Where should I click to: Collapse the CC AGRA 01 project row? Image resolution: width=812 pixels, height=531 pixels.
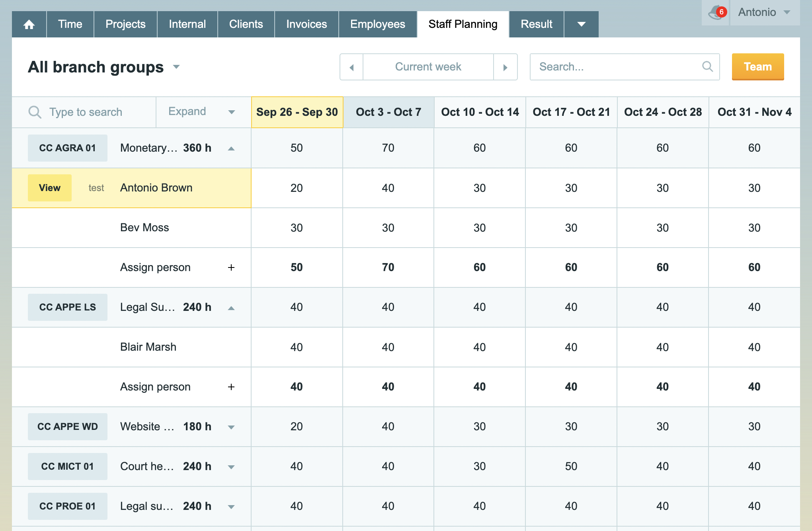pyautogui.click(x=231, y=148)
